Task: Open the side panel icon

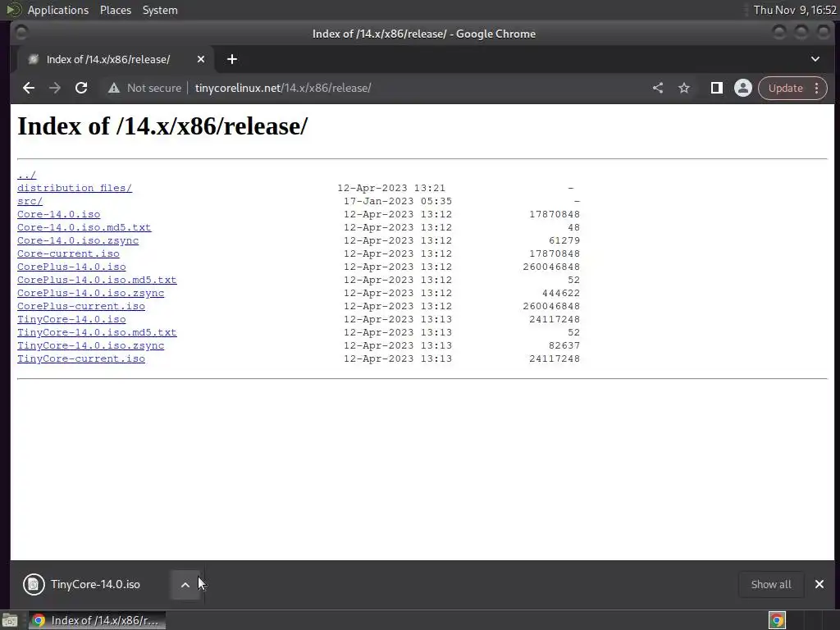Action: (716, 88)
